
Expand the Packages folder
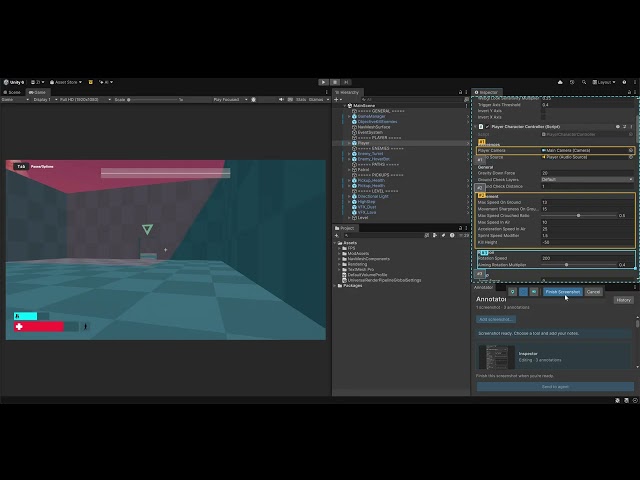(x=335, y=286)
